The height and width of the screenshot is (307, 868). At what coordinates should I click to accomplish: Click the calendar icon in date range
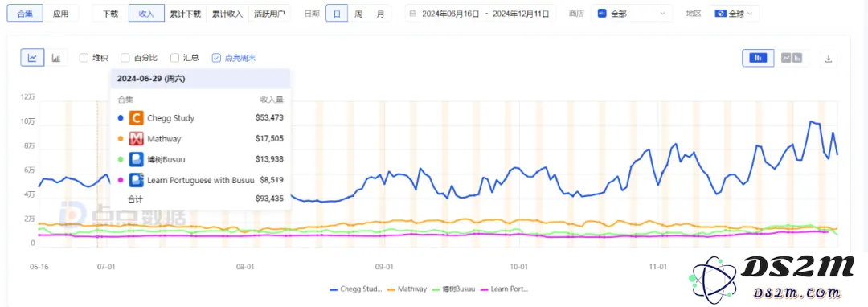pos(414,14)
